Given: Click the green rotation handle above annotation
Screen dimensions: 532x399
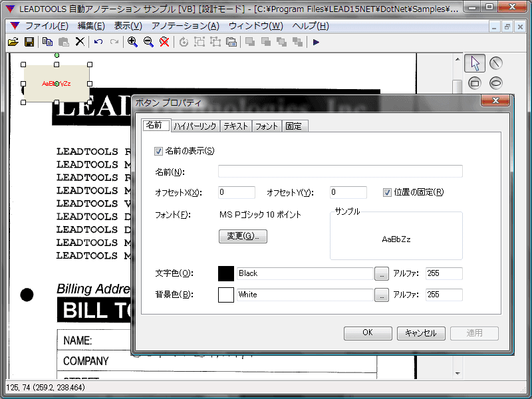Looking at the screenshot, I should click(57, 55).
